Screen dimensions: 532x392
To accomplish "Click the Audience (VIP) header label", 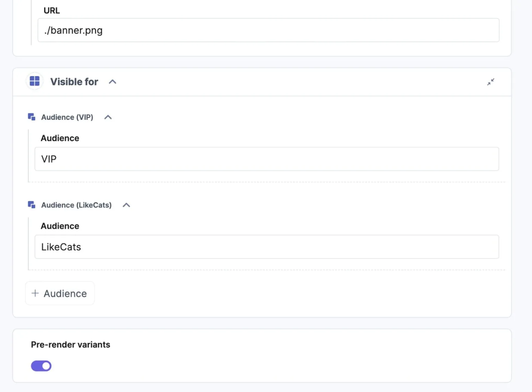I will (x=67, y=117).
